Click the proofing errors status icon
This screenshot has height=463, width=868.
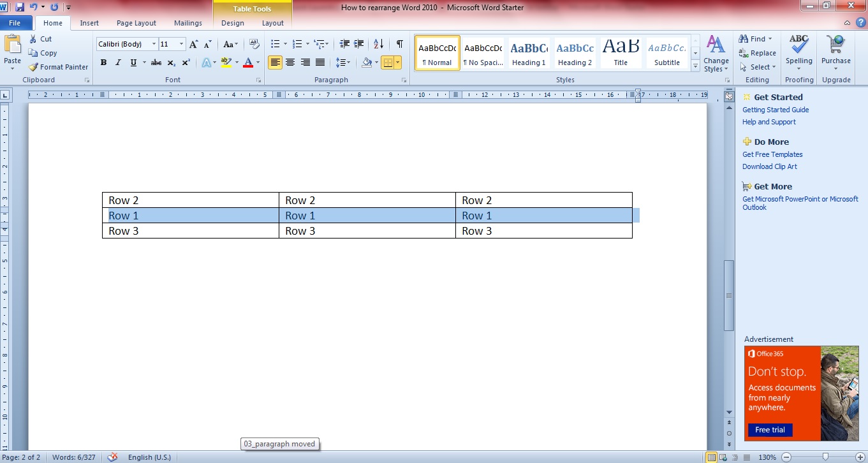click(113, 457)
